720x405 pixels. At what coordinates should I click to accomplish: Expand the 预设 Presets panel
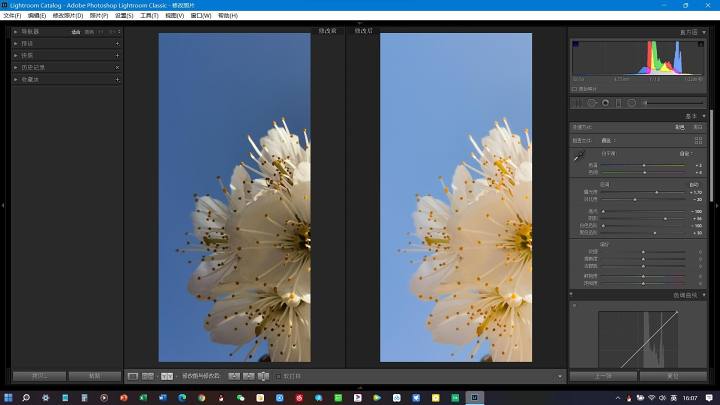tap(16, 44)
